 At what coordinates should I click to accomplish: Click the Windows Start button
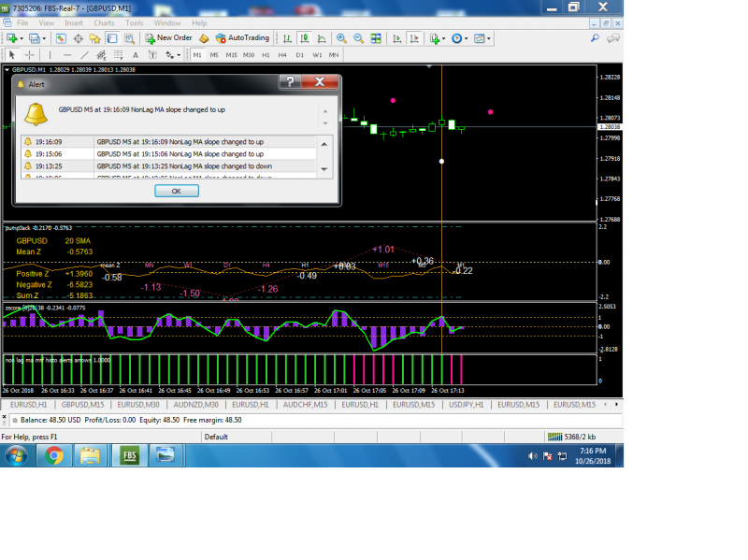point(16,456)
